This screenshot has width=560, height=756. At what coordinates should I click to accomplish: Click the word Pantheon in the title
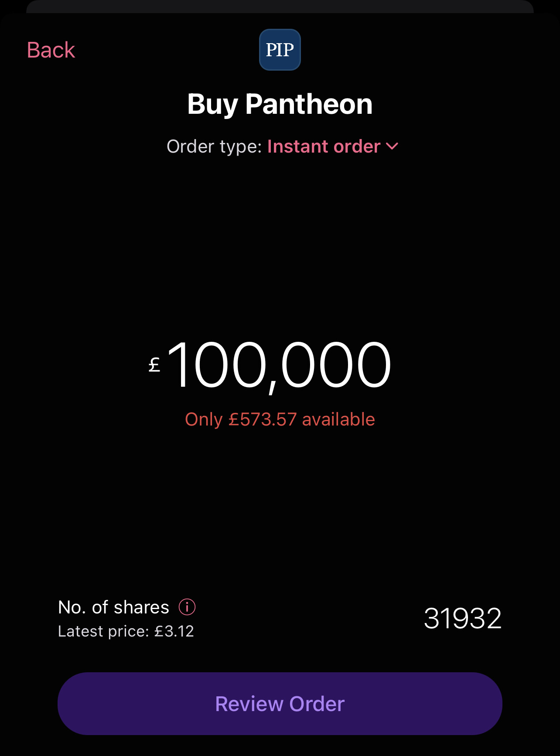[309, 104]
